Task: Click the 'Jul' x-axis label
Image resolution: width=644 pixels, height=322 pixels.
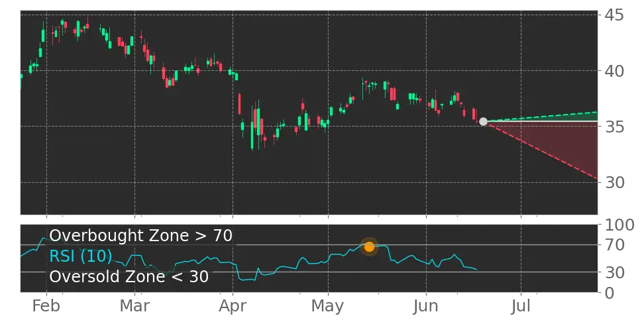Action: coord(521,306)
